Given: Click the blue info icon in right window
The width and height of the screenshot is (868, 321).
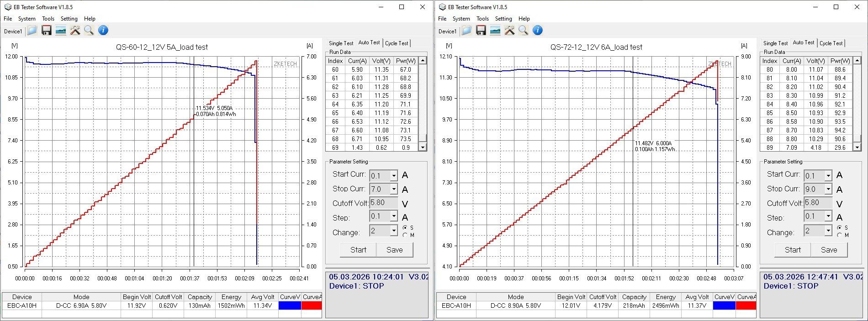Looking at the screenshot, I should coord(538,31).
